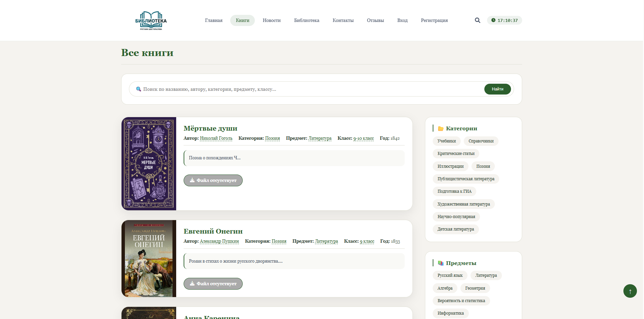Select the Справочники category tag
The image size is (644, 319).
click(x=481, y=141)
